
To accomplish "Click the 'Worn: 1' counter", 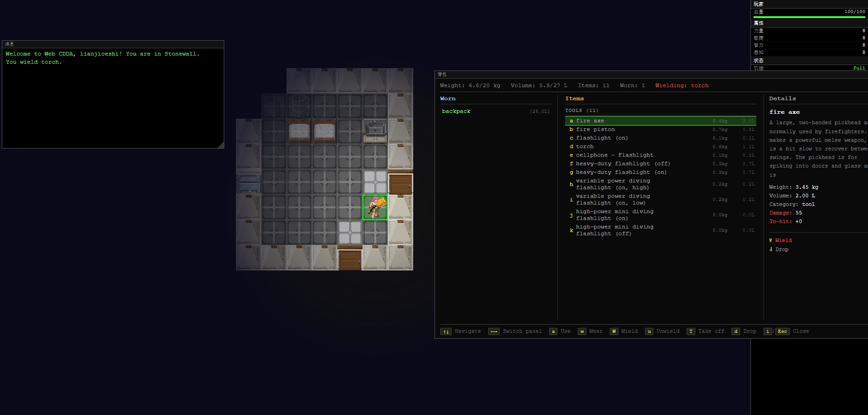I will tap(632, 86).
